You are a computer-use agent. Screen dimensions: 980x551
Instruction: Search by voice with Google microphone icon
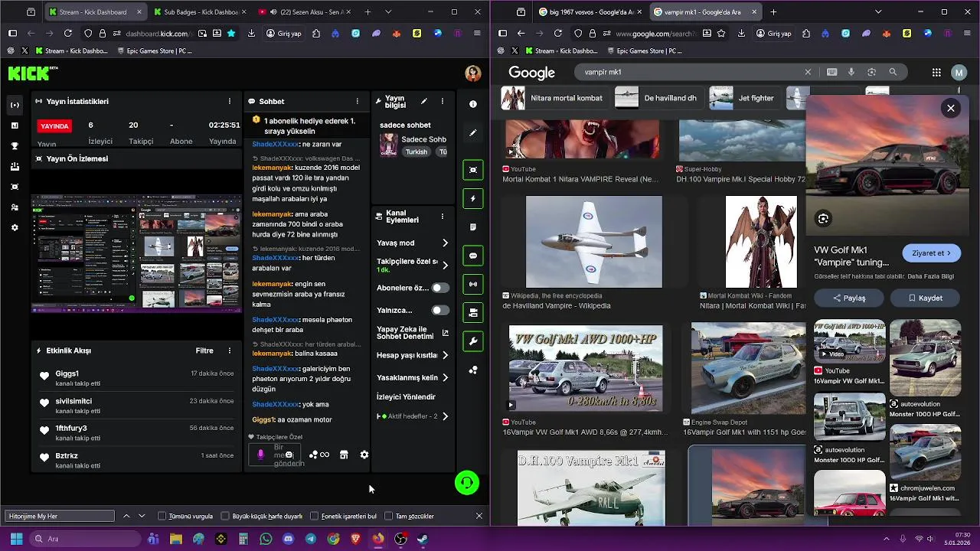[851, 72]
